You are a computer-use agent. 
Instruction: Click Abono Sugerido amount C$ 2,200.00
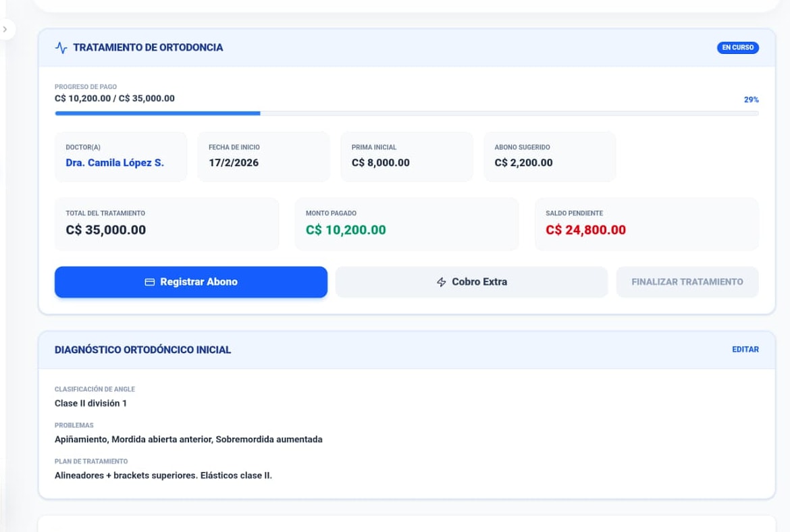(x=523, y=163)
